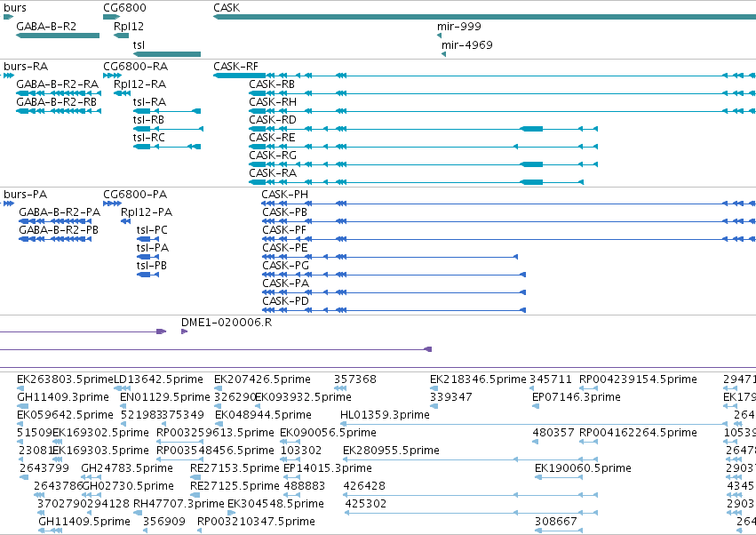Select EST EK048944.5prime
Screen dimensions: 756x535
coord(263,415)
